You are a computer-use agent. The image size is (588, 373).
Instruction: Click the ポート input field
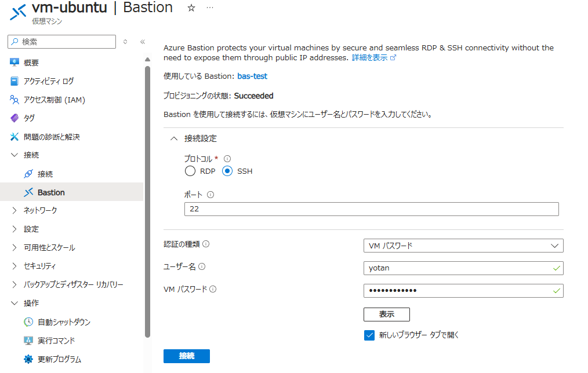coord(371,209)
